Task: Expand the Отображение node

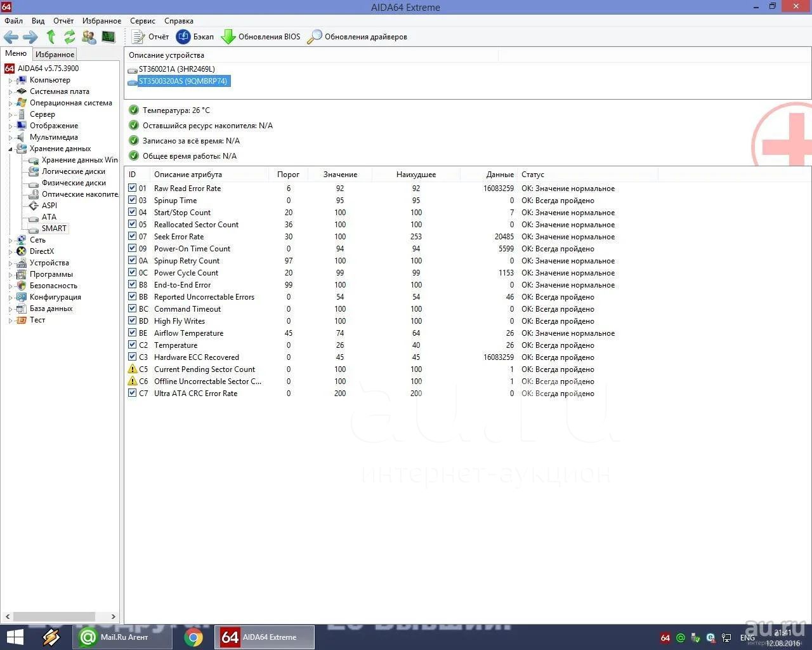Action: (x=10, y=126)
